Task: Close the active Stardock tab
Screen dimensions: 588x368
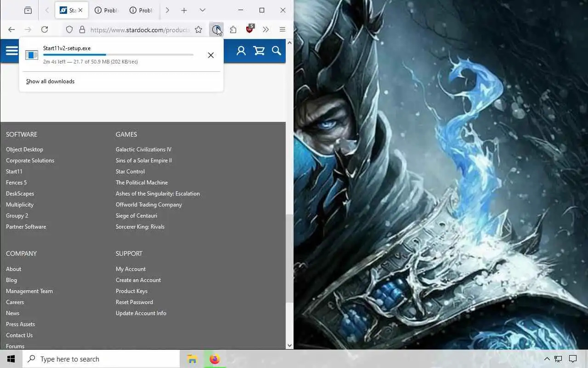Action: [80, 10]
